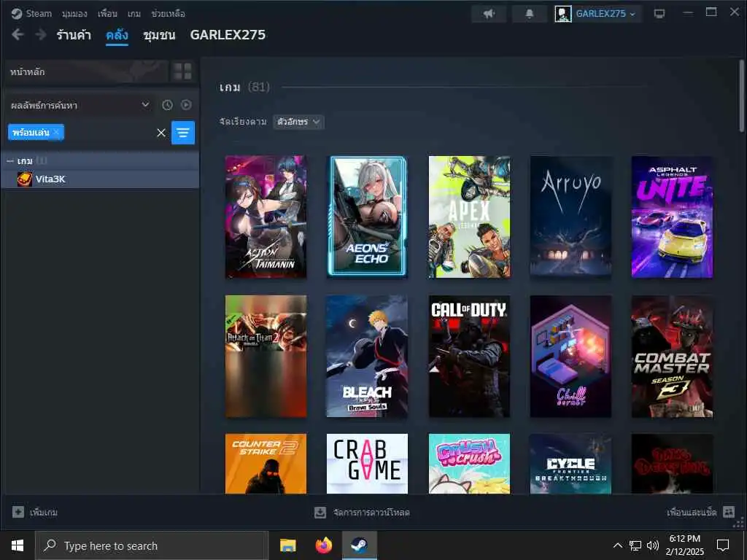
Task: Open volume control tray icon
Action: (653, 545)
